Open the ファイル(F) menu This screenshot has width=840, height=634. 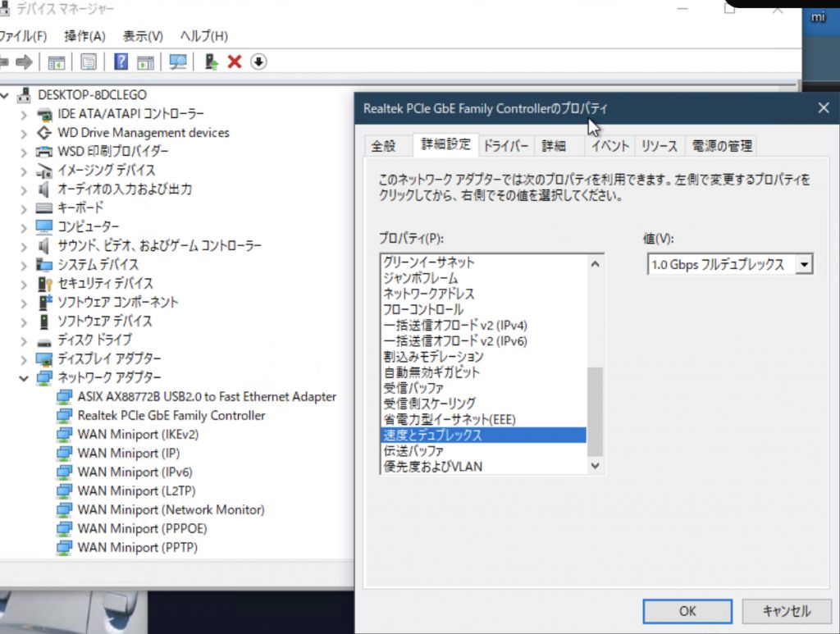coord(22,36)
